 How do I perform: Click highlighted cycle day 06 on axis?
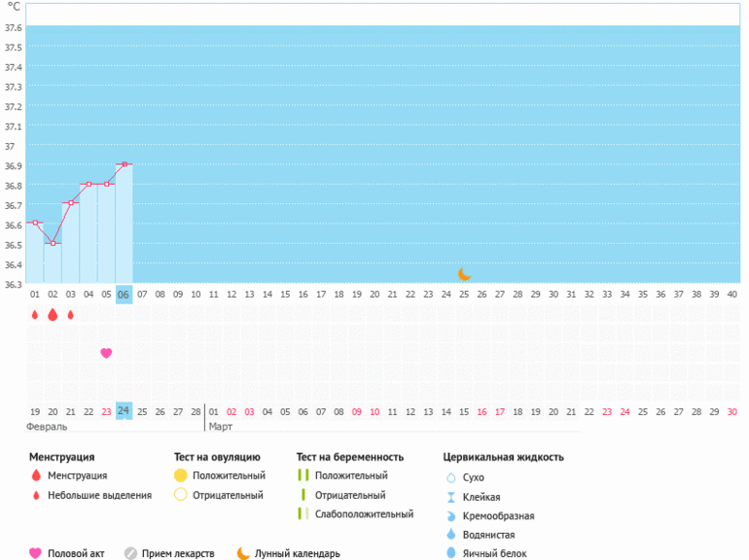click(x=124, y=294)
